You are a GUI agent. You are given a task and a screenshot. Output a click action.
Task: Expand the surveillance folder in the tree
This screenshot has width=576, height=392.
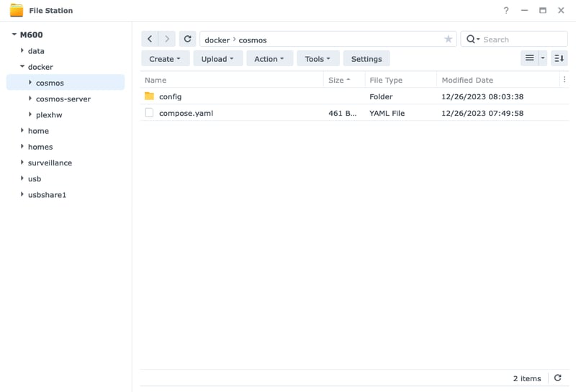click(22, 163)
